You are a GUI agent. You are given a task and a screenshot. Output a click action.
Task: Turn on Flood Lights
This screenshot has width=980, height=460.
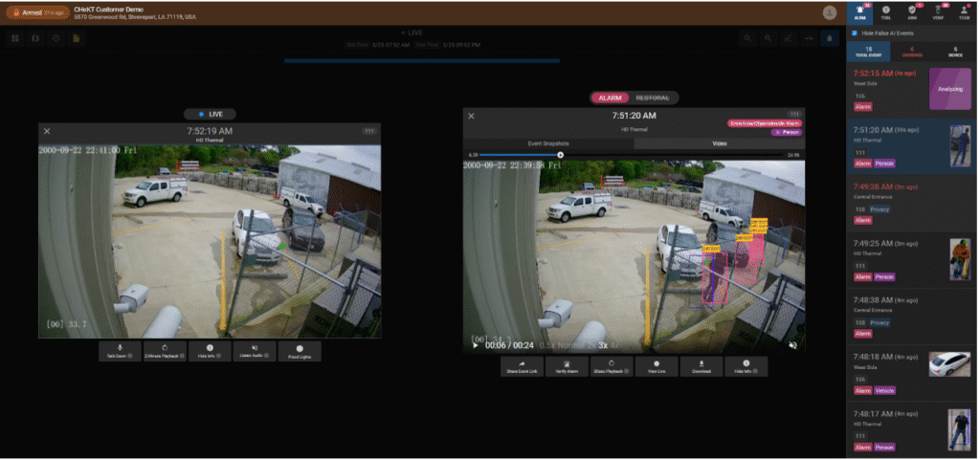(300, 351)
